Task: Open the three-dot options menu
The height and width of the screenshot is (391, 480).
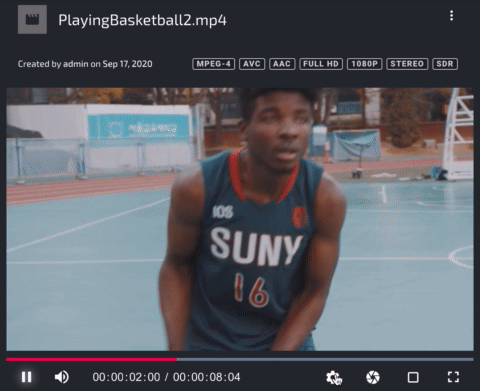Action: (451, 16)
